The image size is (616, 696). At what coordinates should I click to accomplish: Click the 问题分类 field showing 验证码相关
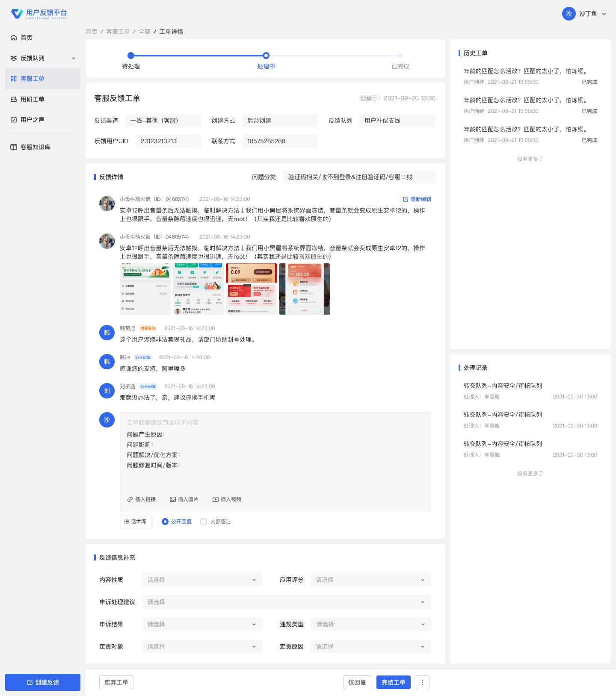[359, 177]
